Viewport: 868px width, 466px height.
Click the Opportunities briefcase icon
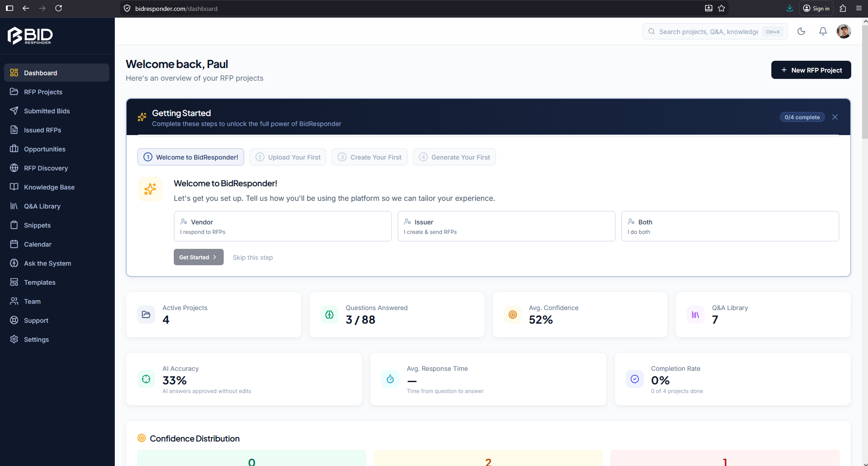point(14,149)
